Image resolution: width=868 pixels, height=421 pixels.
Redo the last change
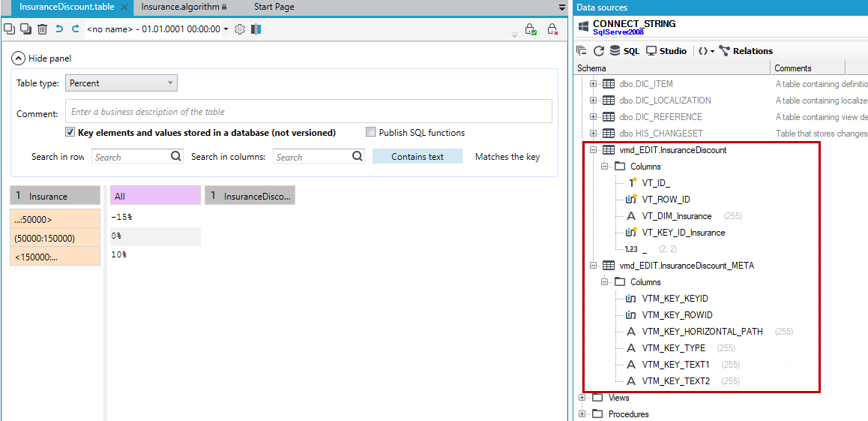(x=76, y=29)
